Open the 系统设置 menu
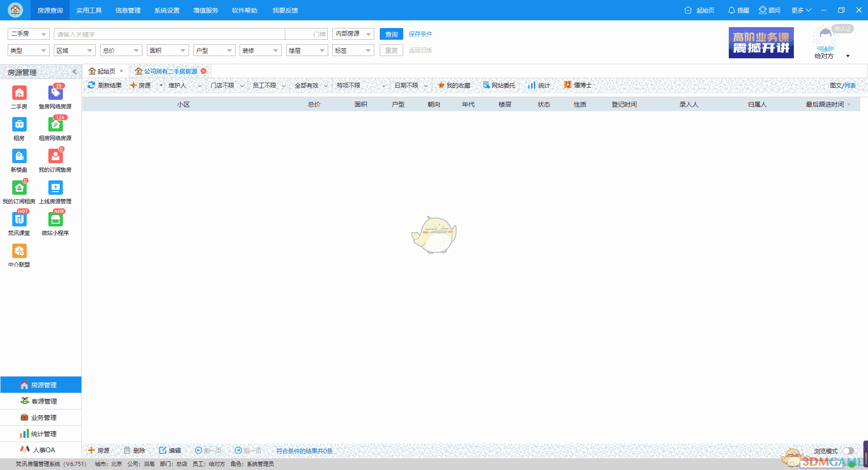This screenshot has width=868, height=470. pos(167,10)
